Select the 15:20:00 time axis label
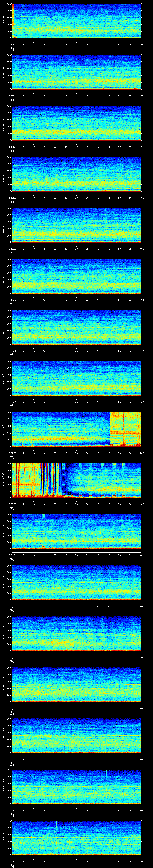Viewport: 153px width, 868px height. point(12,351)
